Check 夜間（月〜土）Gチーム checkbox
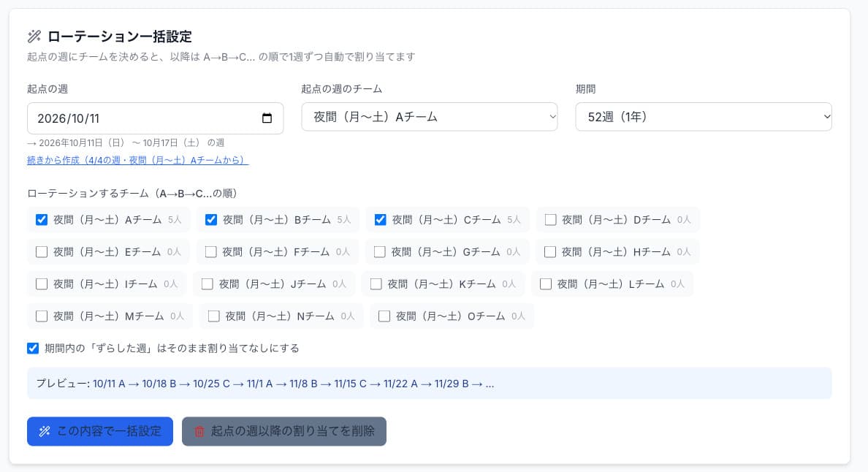Viewport: 868px width, 472px height. coord(380,252)
